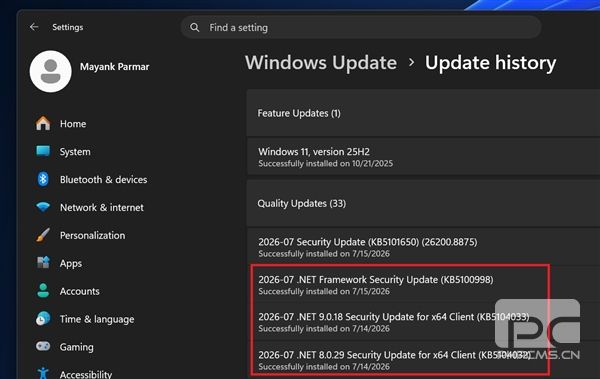Select the .NET 8.0.29 Security Update entry

pyautogui.click(x=423, y=360)
